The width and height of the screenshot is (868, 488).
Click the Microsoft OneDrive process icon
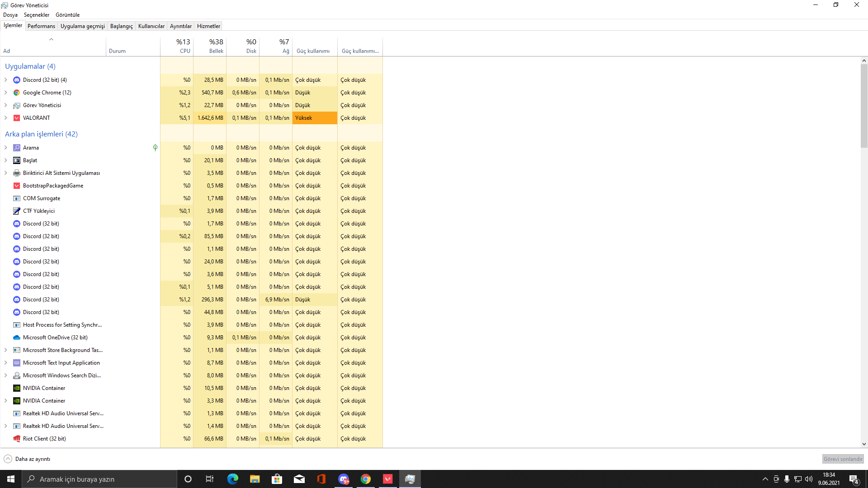[17, 338]
